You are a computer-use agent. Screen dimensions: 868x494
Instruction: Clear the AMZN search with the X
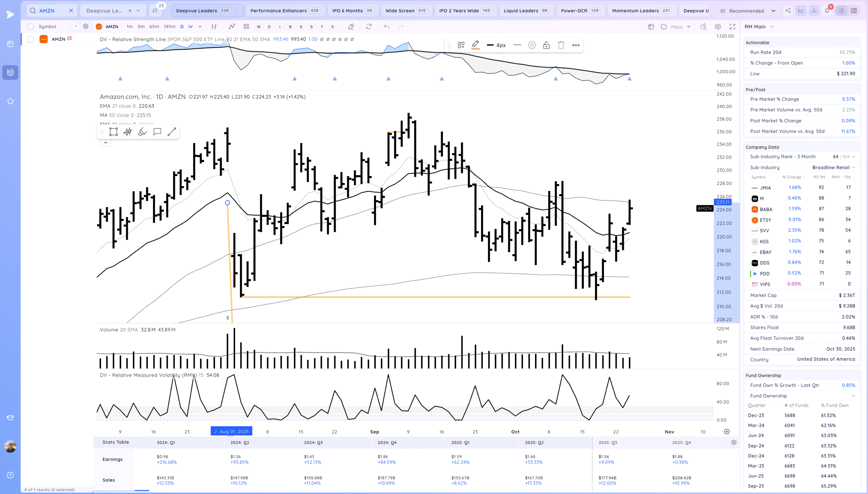(71, 11)
